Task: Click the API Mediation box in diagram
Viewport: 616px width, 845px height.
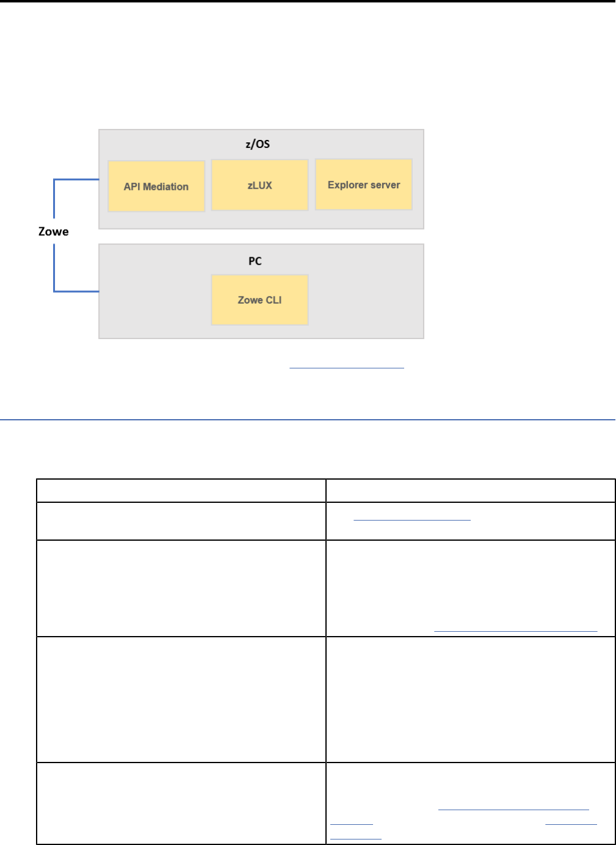Action: (156, 186)
